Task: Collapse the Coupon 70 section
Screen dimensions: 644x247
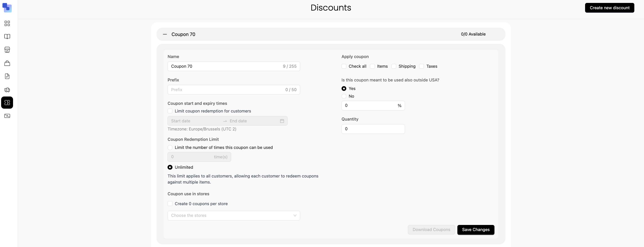Action: pyautogui.click(x=165, y=34)
